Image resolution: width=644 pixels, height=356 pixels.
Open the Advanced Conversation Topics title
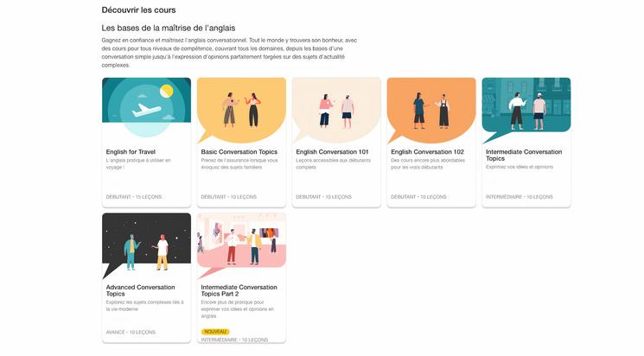[140, 290]
